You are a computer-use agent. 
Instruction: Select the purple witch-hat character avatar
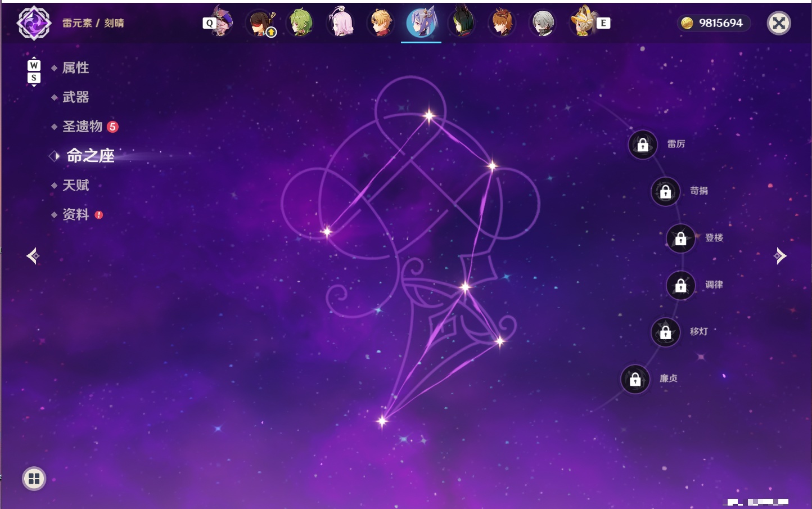(222, 22)
